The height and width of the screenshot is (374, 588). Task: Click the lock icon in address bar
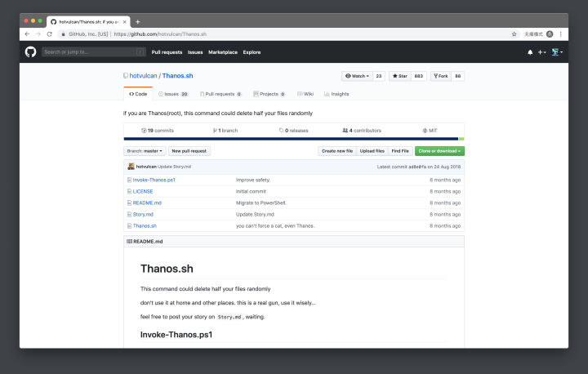tap(63, 33)
